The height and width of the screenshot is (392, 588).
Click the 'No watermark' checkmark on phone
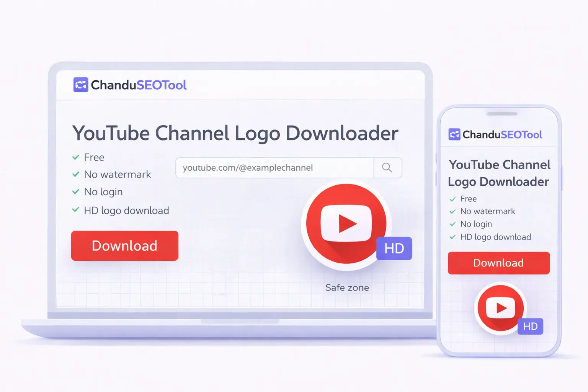coord(452,212)
